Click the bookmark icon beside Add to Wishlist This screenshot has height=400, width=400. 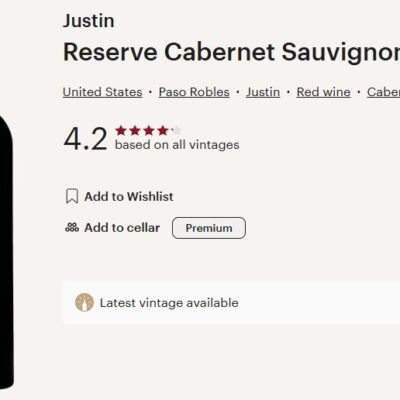click(x=72, y=196)
